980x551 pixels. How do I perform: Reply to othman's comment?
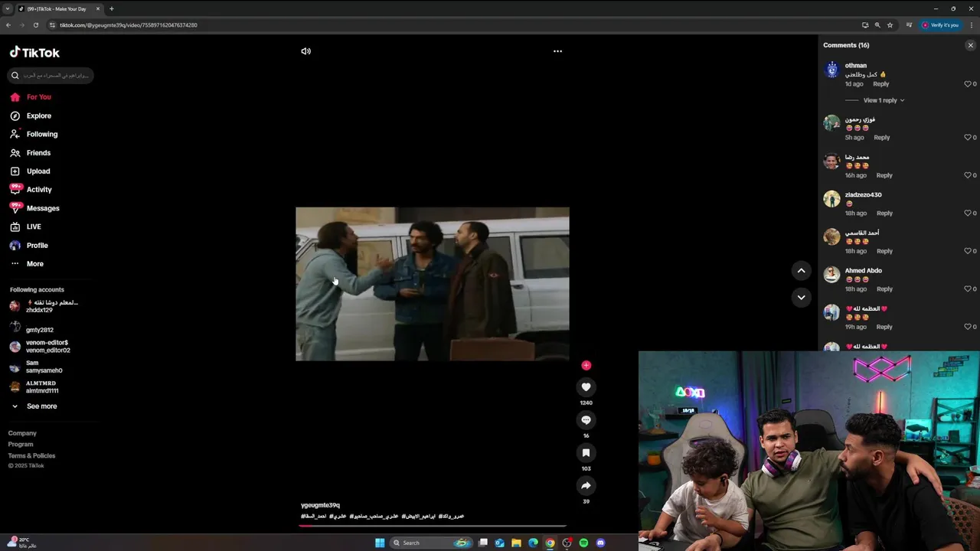pos(881,84)
